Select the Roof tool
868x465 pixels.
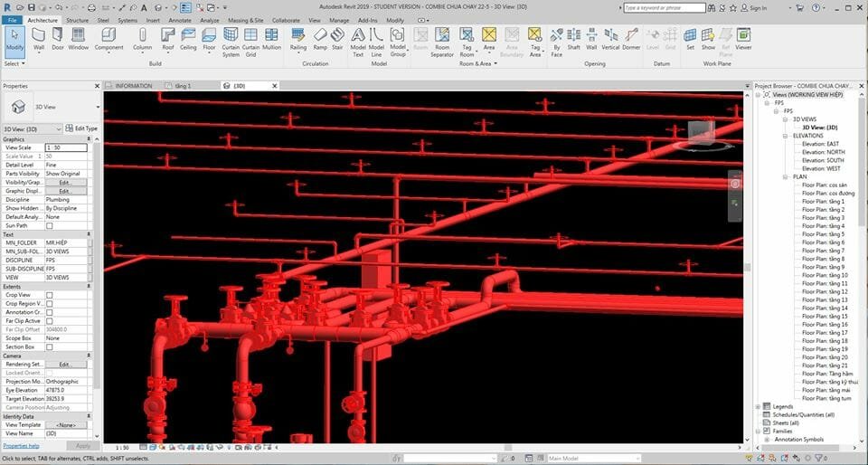(x=167, y=38)
